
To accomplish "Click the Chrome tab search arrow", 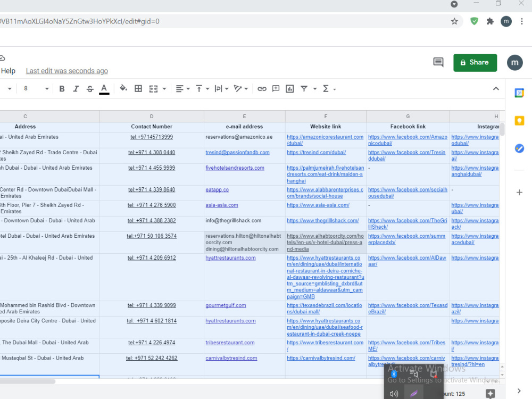I will [454, 4].
